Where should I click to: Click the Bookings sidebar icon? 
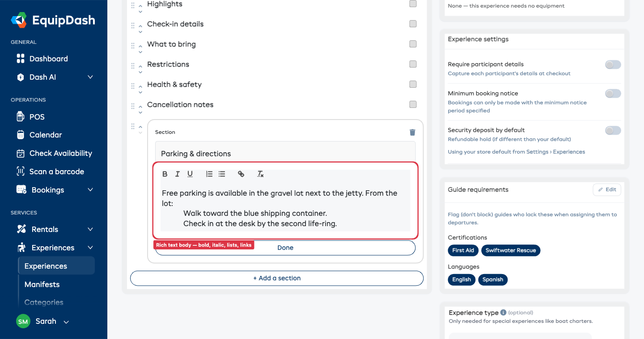pos(21,190)
